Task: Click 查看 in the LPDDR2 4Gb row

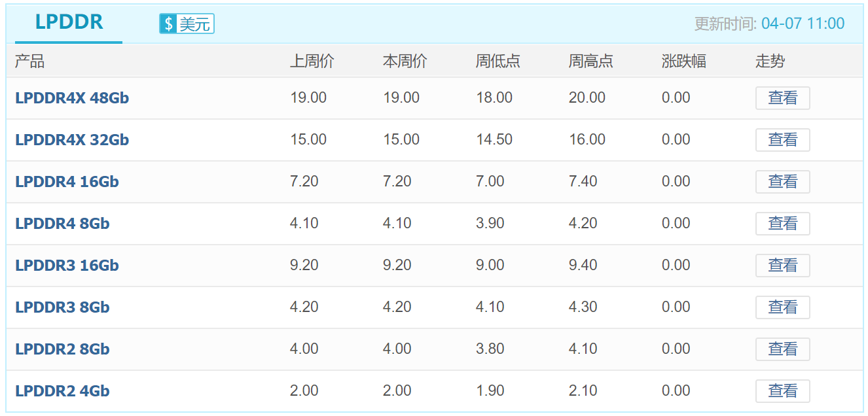Action: (x=783, y=391)
